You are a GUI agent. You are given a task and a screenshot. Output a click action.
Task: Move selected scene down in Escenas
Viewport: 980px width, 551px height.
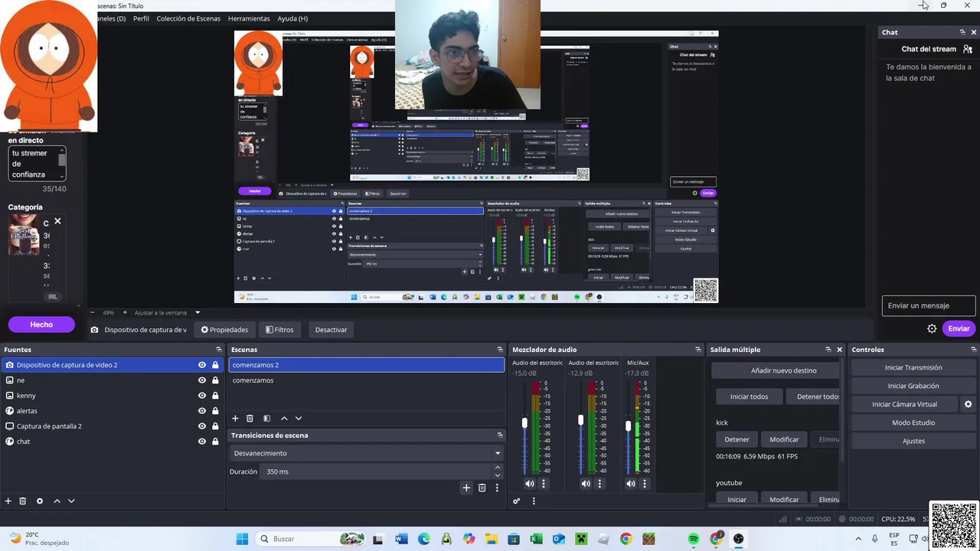[x=299, y=419]
